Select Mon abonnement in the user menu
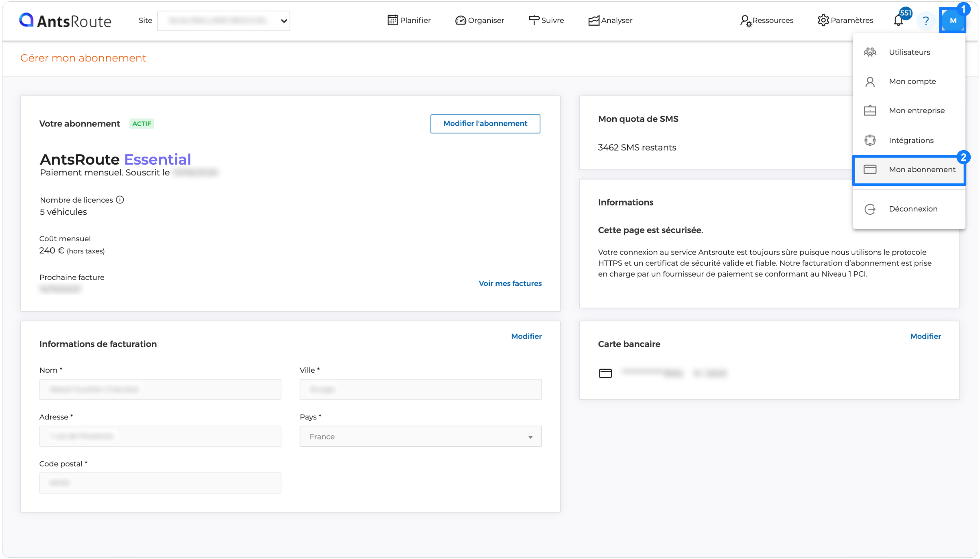Screen dimensions: 980x559 coord(909,170)
